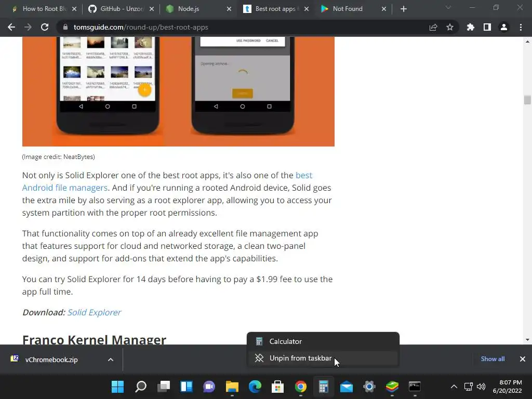Launch Microsoft Edge from taskbar
This screenshot has height=399, width=532.
click(255, 387)
